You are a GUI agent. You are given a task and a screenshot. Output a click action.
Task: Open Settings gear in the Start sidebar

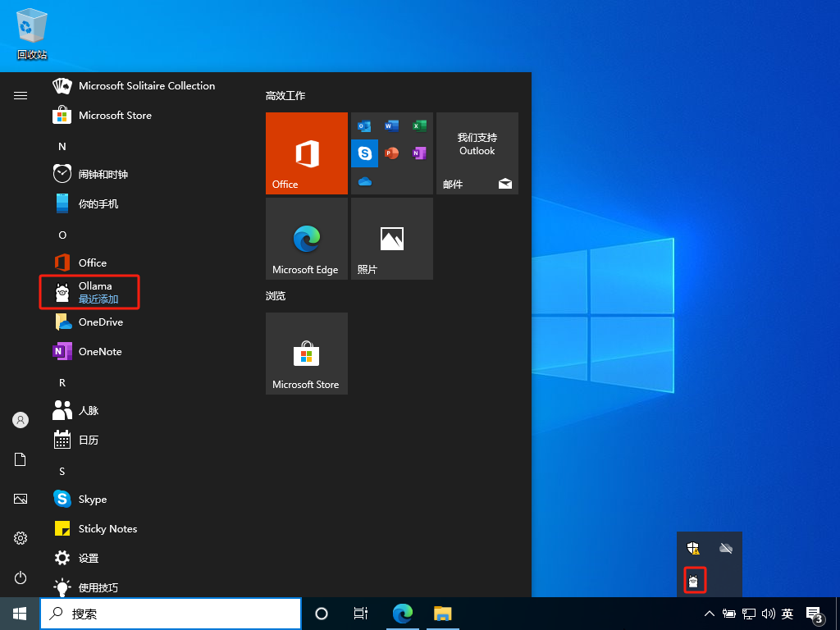21,538
